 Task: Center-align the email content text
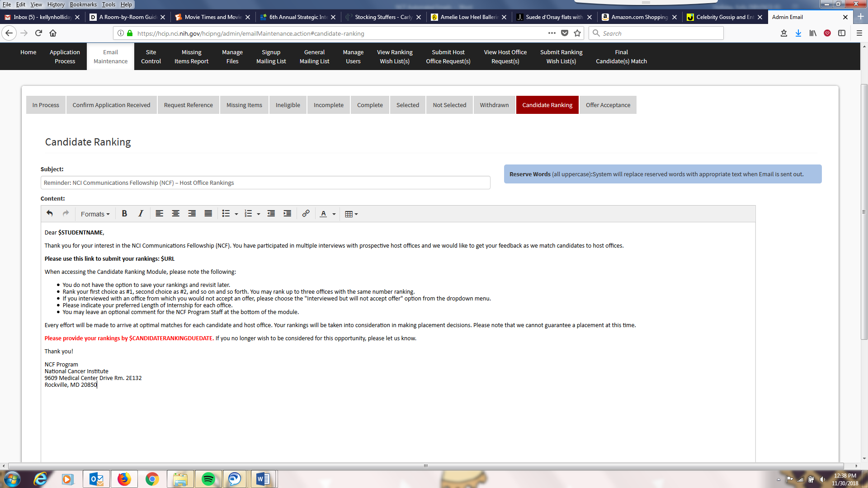175,214
